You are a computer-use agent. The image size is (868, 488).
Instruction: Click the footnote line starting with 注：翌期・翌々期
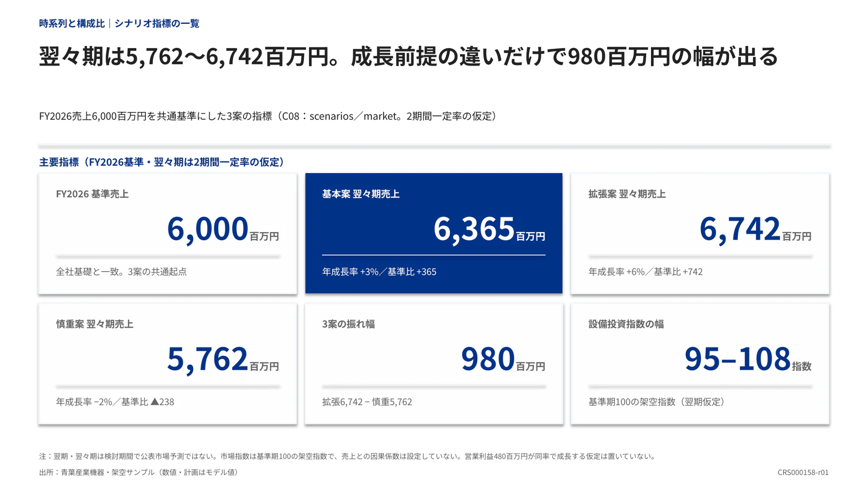[x=349, y=457]
